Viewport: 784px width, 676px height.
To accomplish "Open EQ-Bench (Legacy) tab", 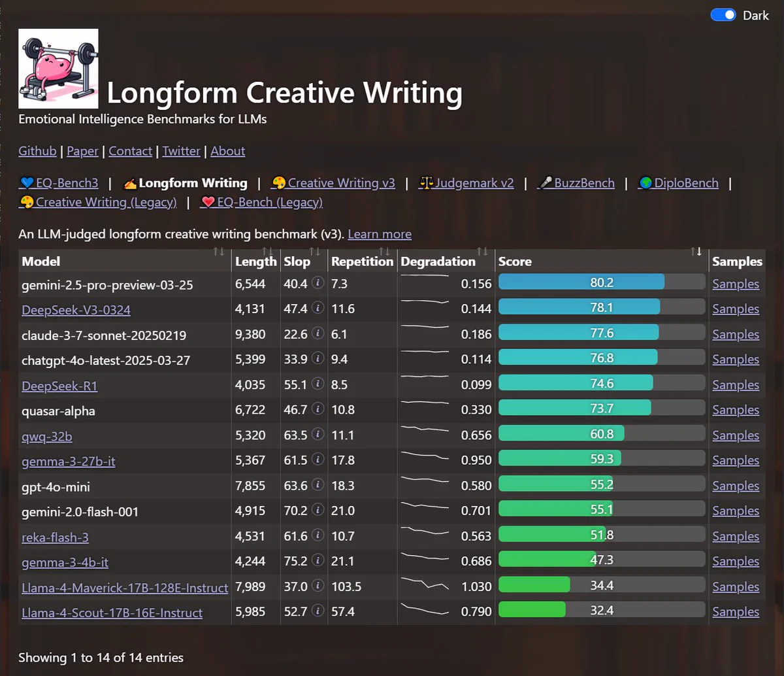I will pos(262,202).
